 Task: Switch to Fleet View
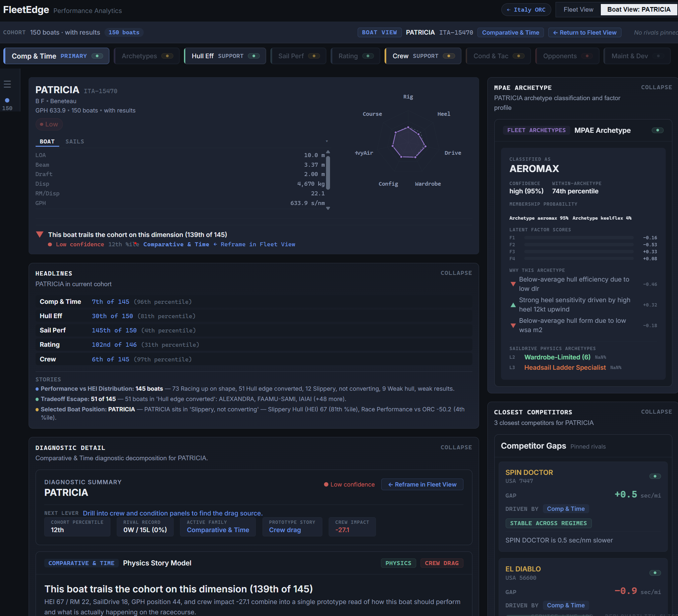tap(578, 9)
